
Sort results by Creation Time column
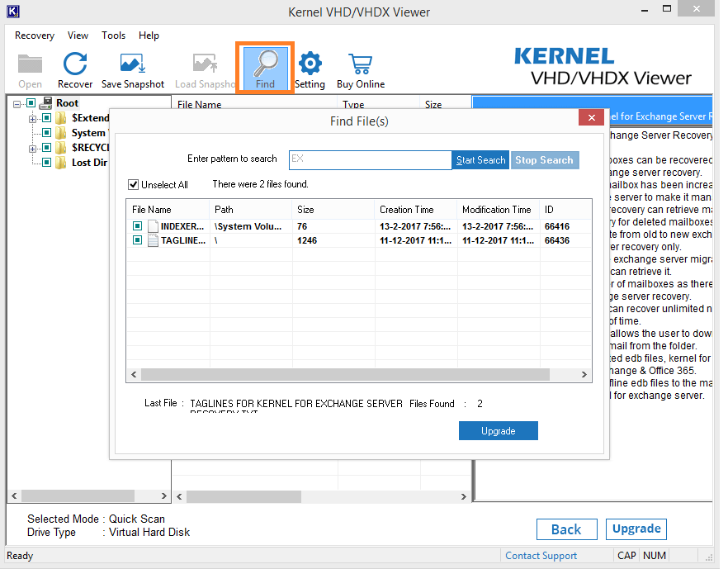point(415,210)
